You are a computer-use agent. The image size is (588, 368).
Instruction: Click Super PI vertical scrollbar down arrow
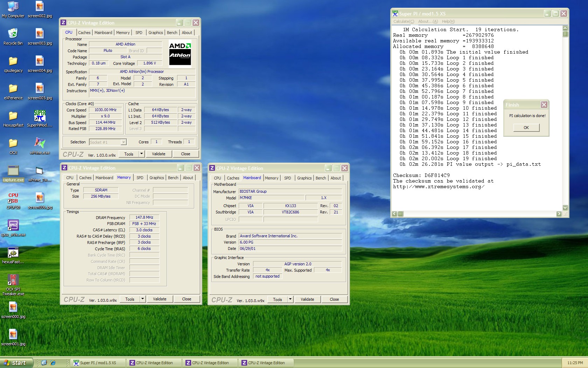[565, 207]
